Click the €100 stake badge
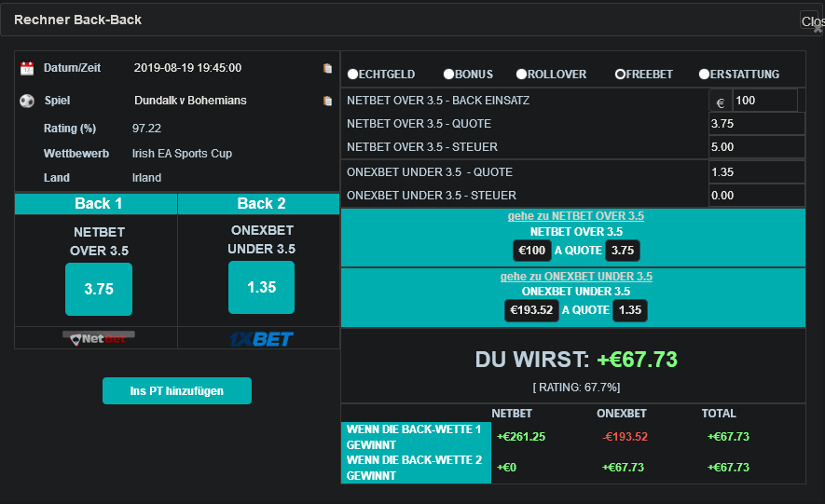825x504 pixels. tap(532, 251)
